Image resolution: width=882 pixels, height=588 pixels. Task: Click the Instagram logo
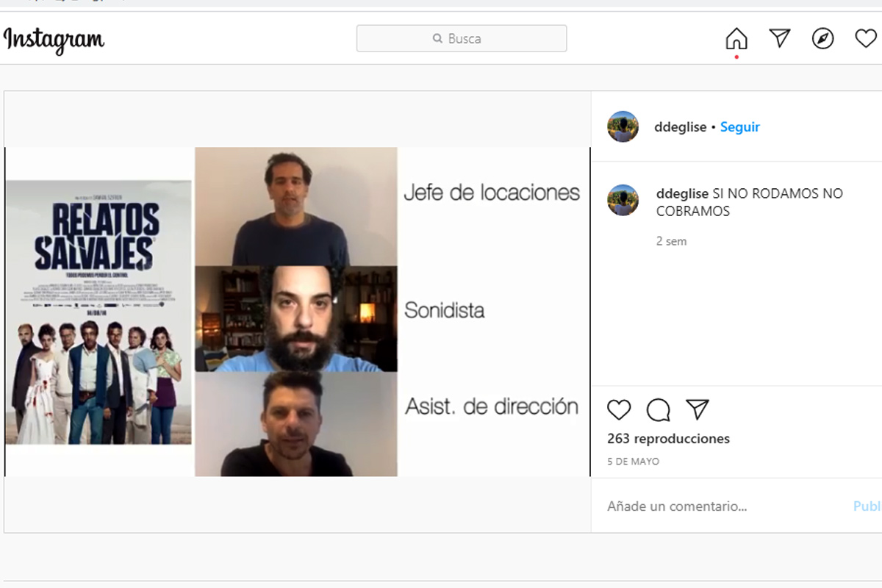click(x=54, y=39)
